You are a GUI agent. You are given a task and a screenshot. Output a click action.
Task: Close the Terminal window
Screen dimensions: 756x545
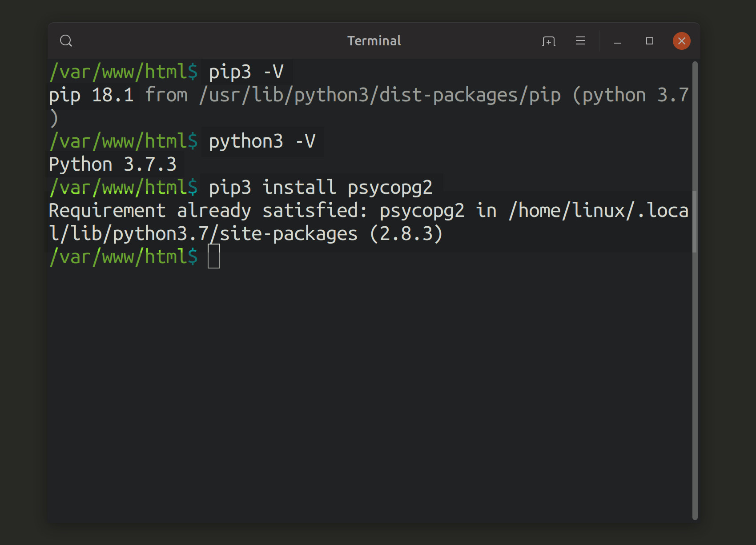[x=681, y=41]
